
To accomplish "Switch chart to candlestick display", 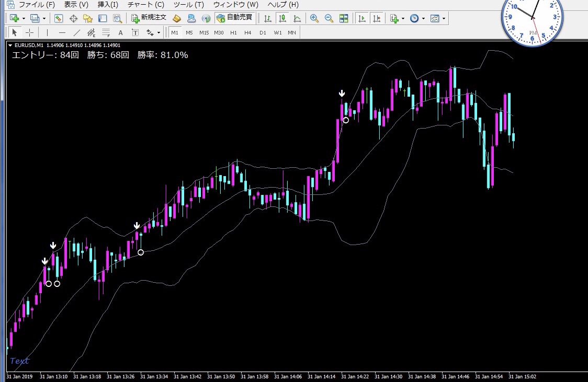I will (282, 18).
